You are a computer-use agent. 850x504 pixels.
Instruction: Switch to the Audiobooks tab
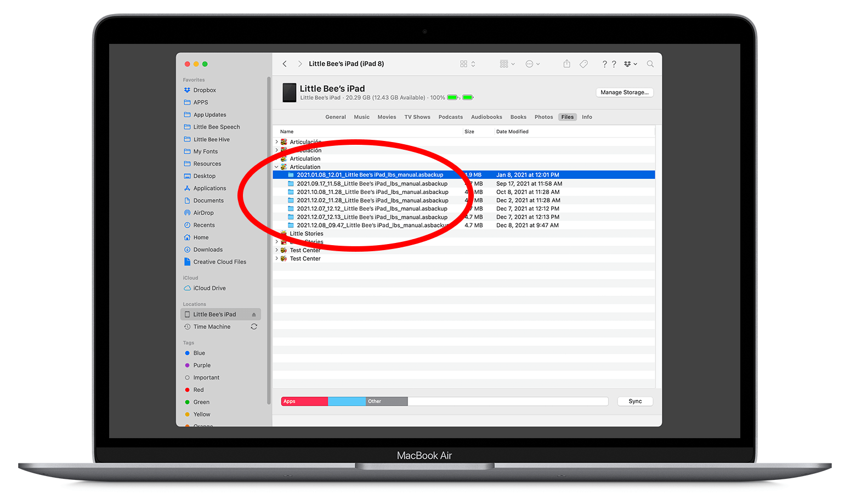(x=487, y=117)
